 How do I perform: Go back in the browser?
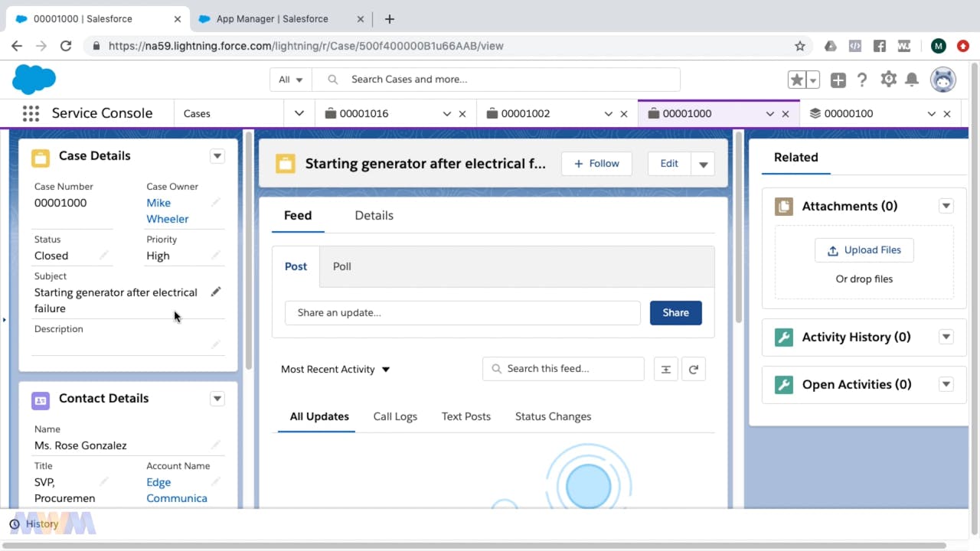tap(17, 46)
